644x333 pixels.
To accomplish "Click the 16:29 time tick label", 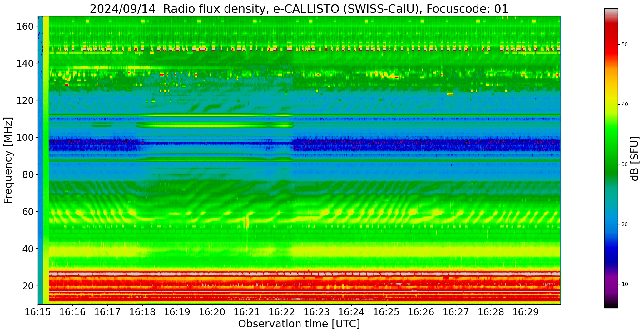I will click(x=526, y=312).
